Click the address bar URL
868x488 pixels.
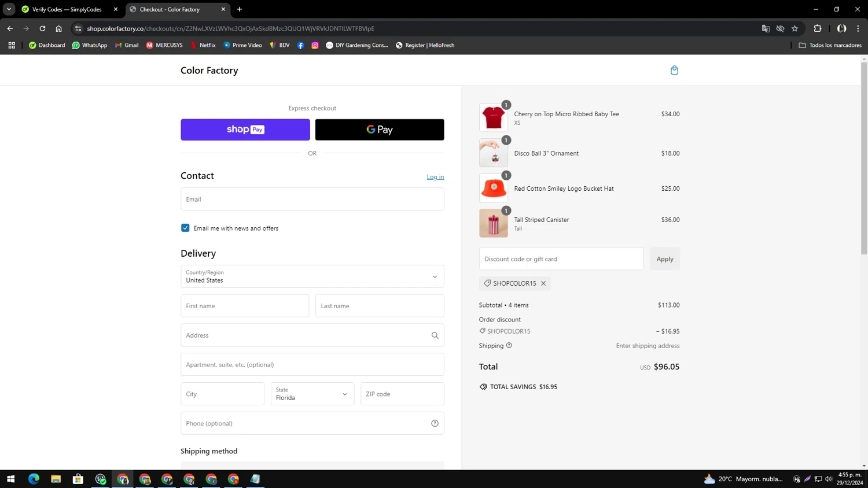point(230,28)
